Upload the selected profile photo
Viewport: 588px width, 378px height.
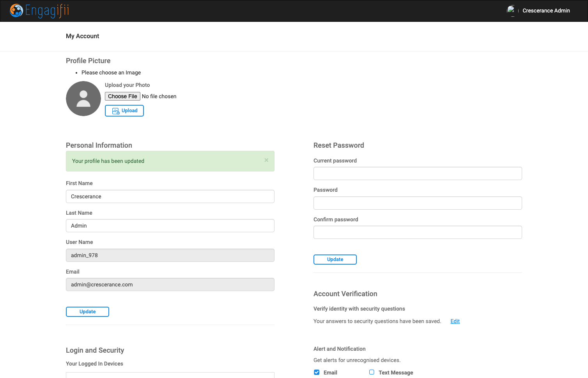click(124, 111)
